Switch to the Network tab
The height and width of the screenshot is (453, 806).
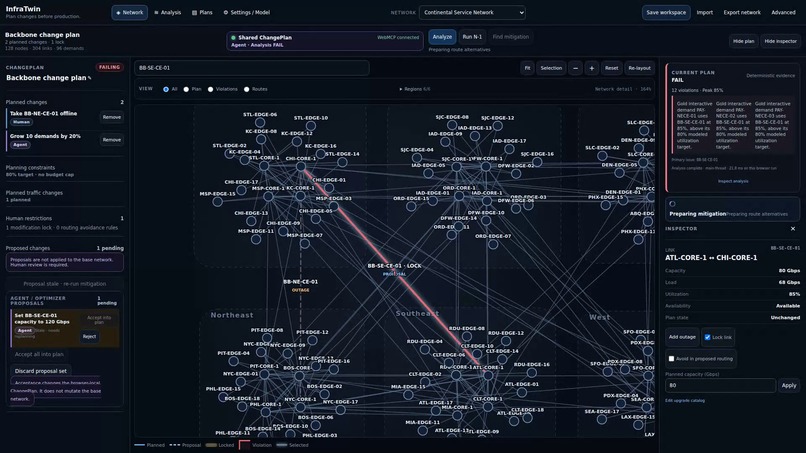(x=130, y=12)
